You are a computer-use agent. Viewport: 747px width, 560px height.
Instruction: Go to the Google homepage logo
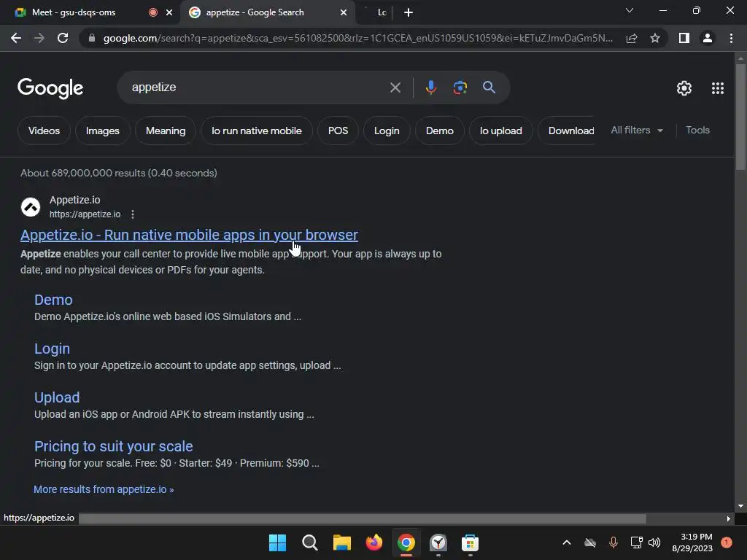tap(50, 88)
